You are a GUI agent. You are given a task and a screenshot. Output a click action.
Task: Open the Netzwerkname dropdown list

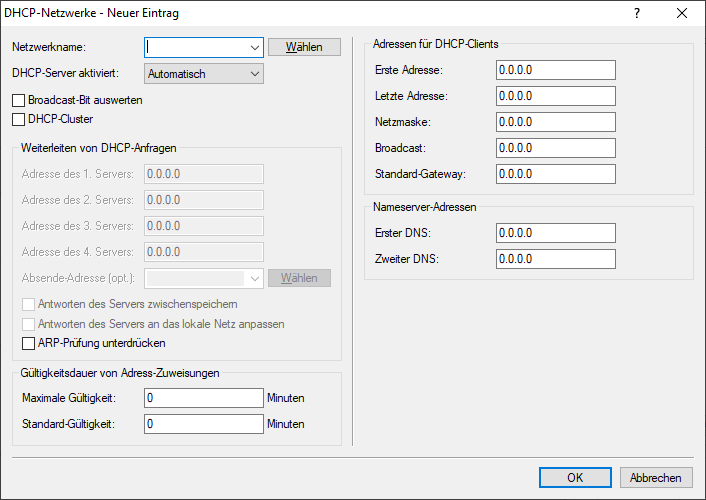click(254, 47)
